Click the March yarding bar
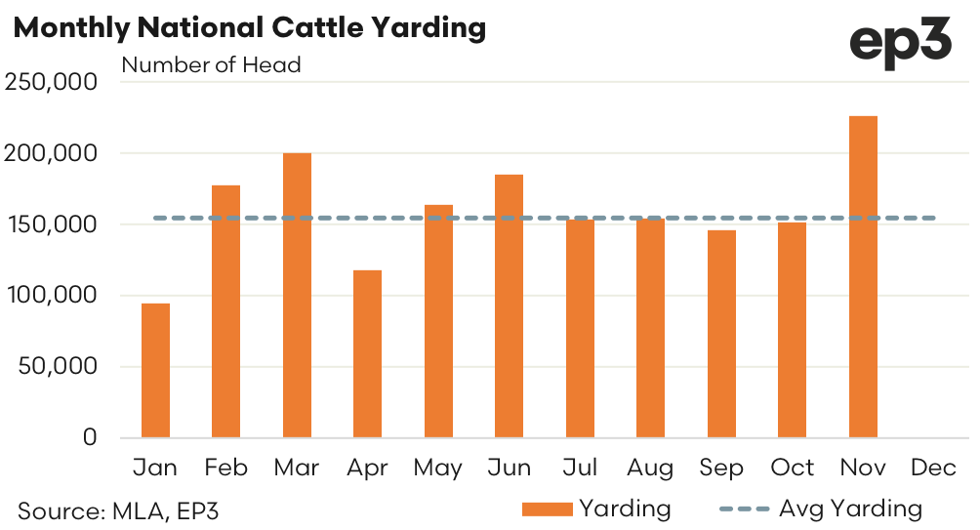This screenshot has width=980, height=530. tap(297, 295)
